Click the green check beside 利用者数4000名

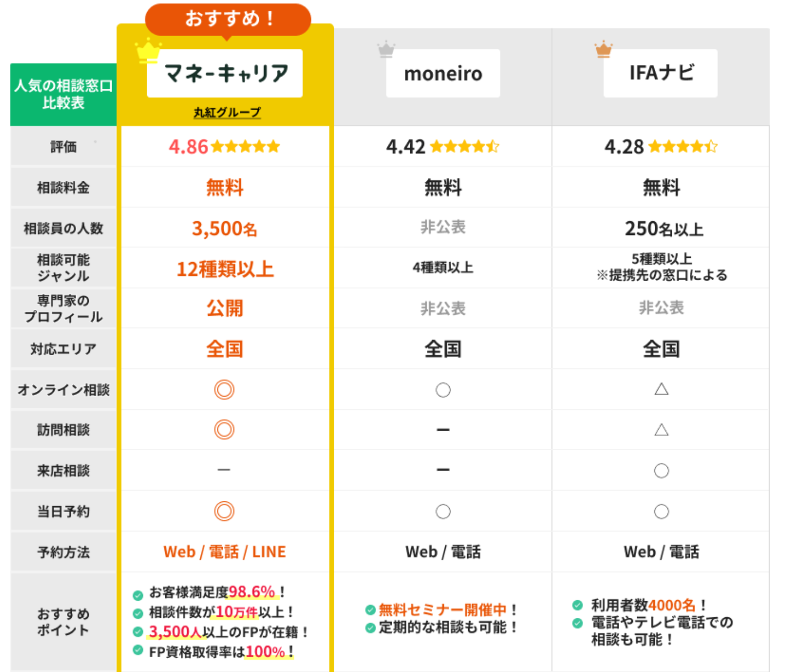[578, 605]
